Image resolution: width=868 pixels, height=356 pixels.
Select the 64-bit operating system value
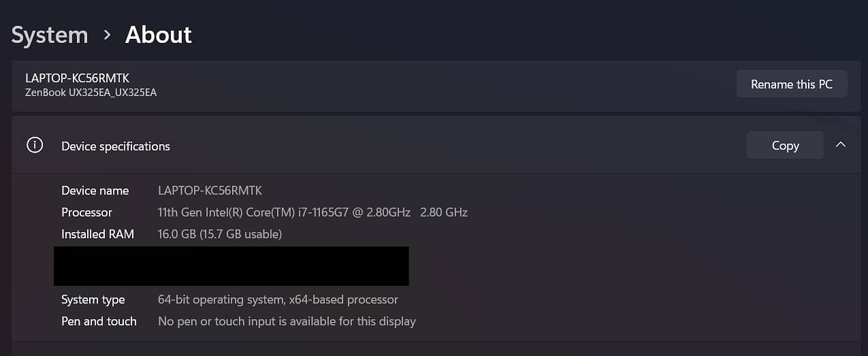click(x=278, y=300)
